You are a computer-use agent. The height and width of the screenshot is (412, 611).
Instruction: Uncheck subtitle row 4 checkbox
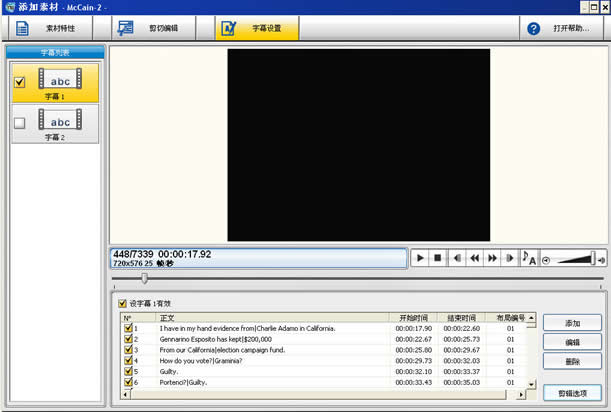[x=128, y=360]
